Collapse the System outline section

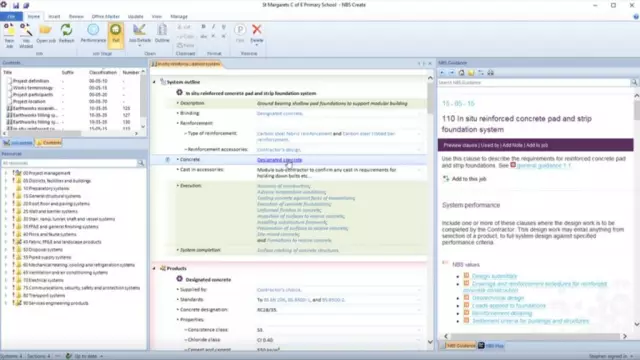tap(154, 82)
